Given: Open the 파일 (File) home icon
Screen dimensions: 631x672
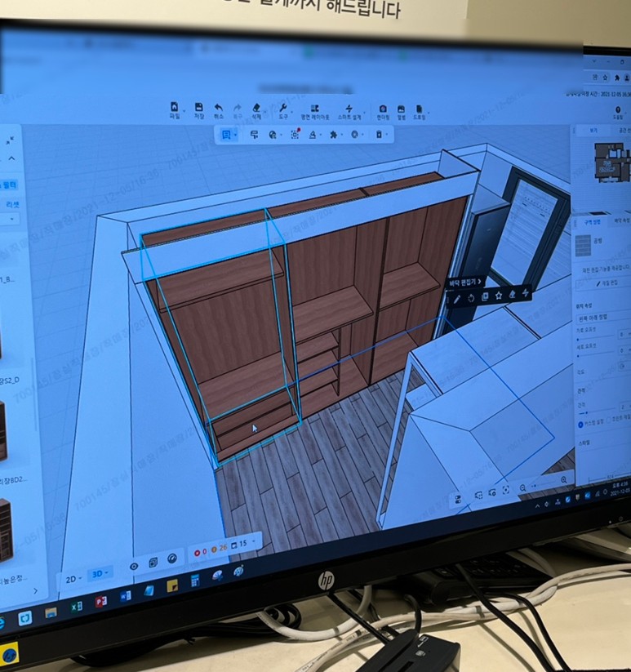Looking at the screenshot, I should point(175,107).
